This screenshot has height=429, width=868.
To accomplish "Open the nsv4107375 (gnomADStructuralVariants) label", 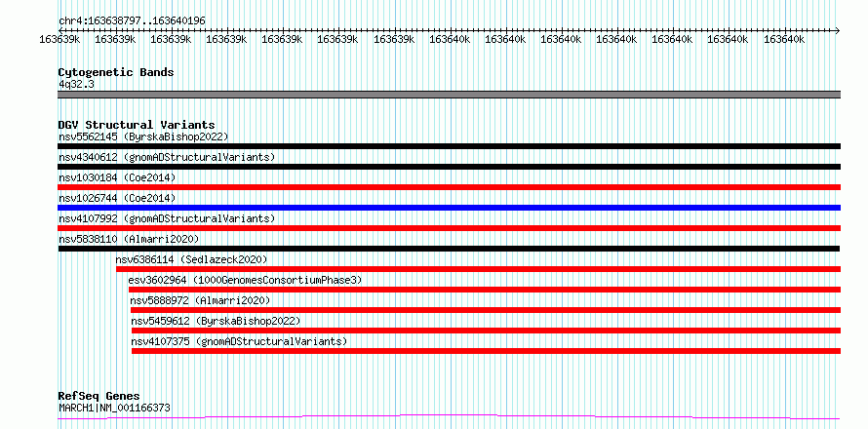I will [239, 341].
